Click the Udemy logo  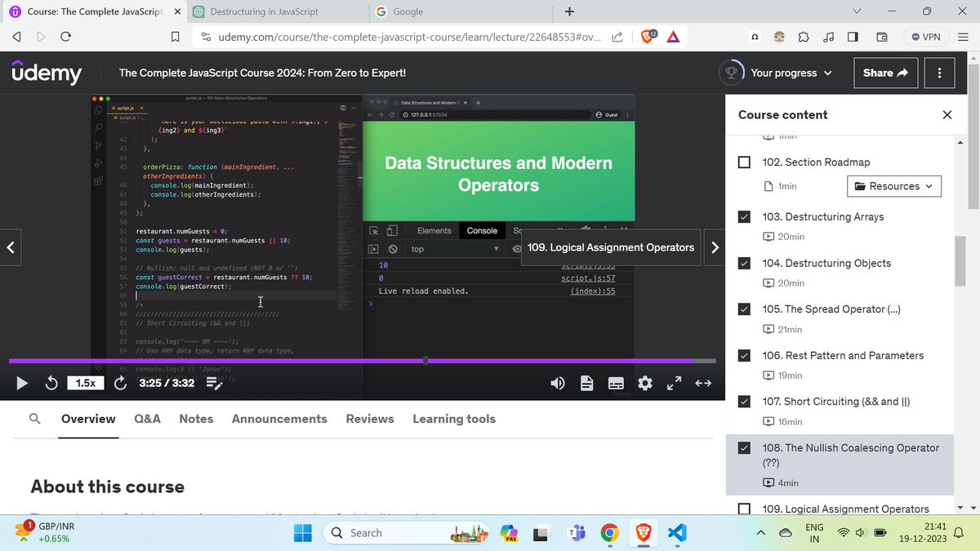pos(47,73)
